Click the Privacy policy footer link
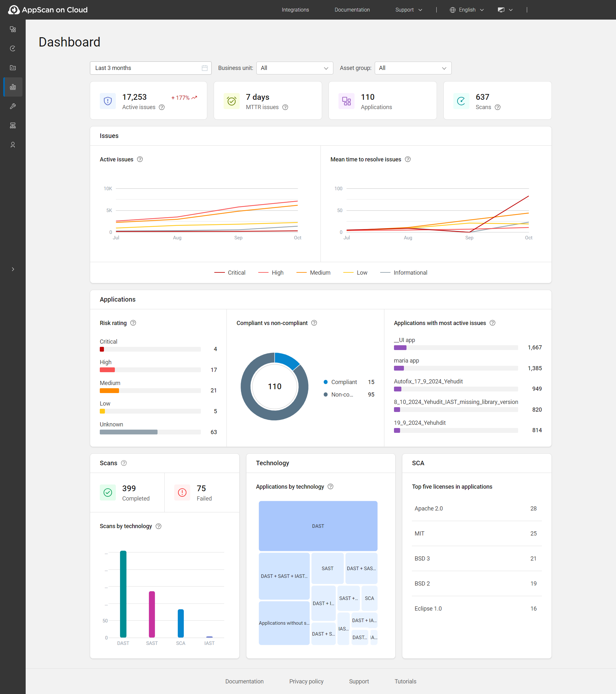616x694 pixels. pos(306,681)
